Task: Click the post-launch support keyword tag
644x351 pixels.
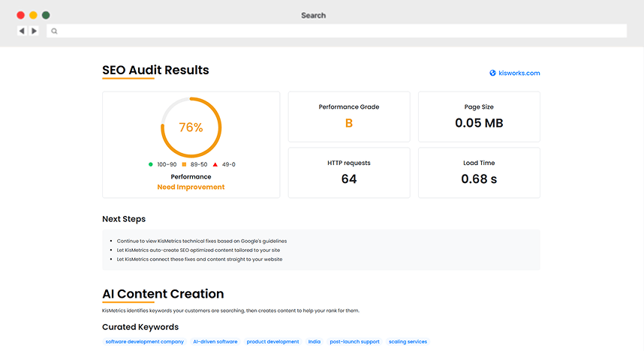Action: pyautogui.click(x=354, y=341)
